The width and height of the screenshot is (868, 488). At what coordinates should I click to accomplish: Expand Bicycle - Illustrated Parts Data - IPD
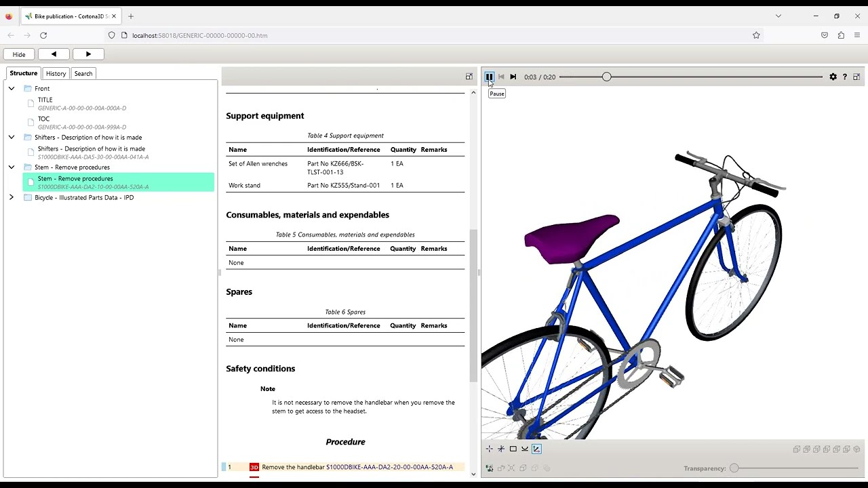(12, 198)
